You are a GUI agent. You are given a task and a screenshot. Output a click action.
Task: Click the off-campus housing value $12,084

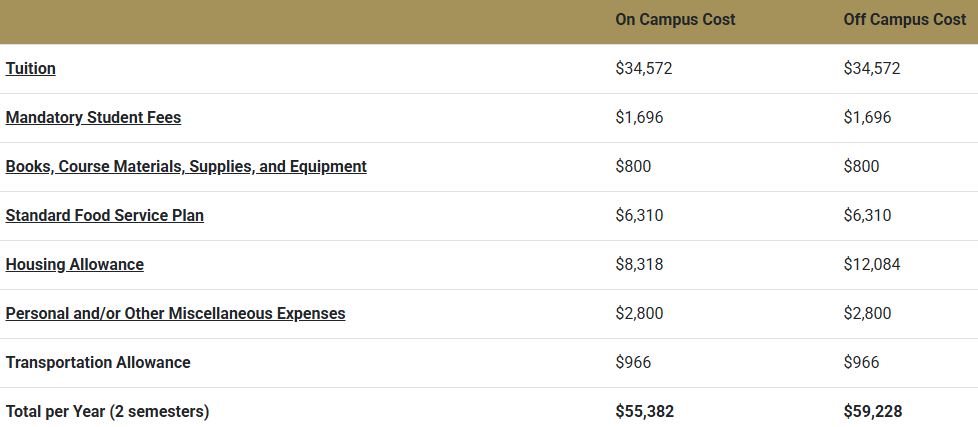pos(872,265)
